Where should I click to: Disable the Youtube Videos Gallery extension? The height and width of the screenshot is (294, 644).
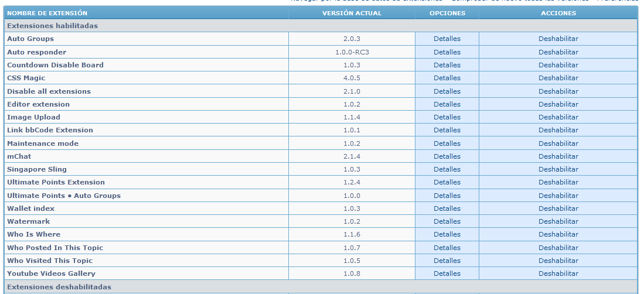[x=558, y=274]
